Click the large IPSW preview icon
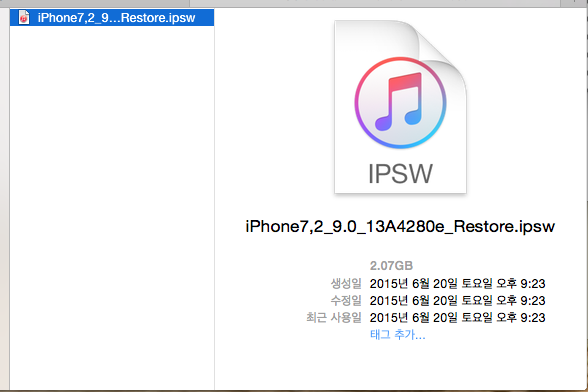The height and width of the screenshot is (392, 588). [x=400, y=107]
